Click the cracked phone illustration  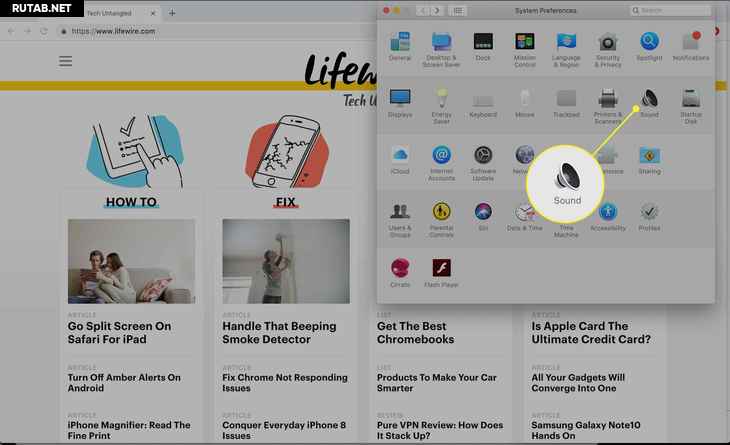click(287, 151)
